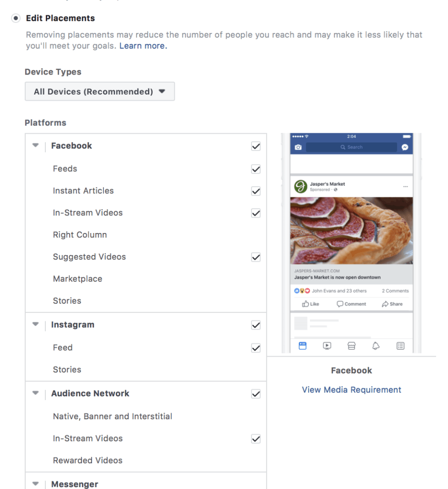The width and height of the screenshot is (448, 489).
Task: Select the Edit Placements radio button
Action: [x=16, y=18]
